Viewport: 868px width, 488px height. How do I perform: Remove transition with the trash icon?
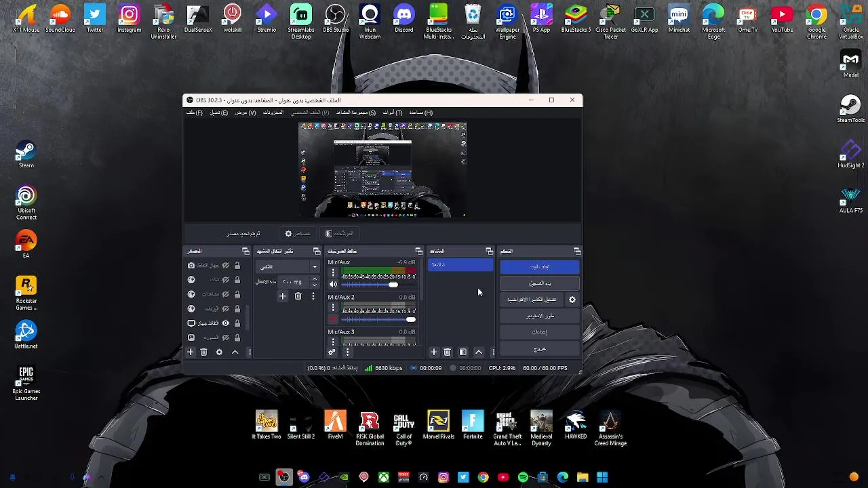pos(298,296)
